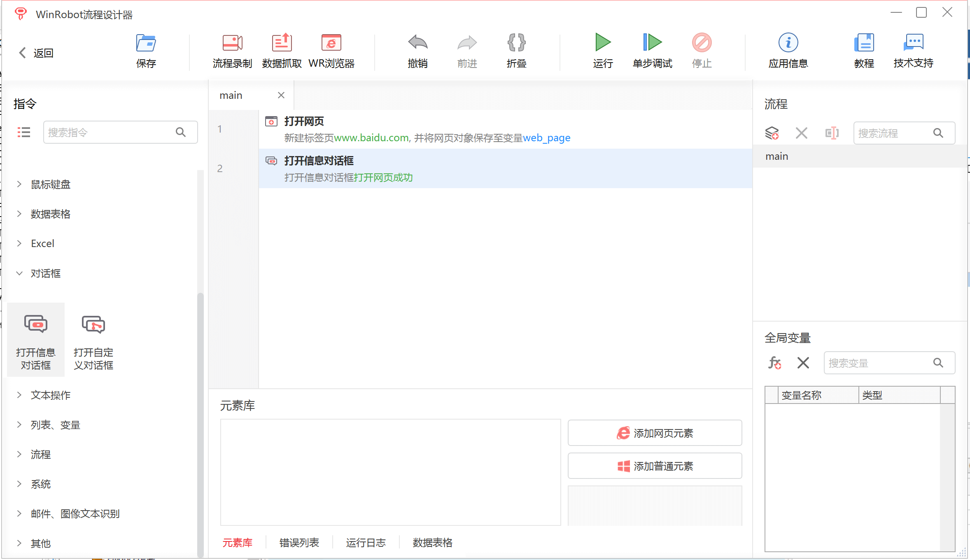The width and height of the screenshot is (970, 560).
Task: Open the 数据抓取 data capture tool
Action: tap(282, 43)
